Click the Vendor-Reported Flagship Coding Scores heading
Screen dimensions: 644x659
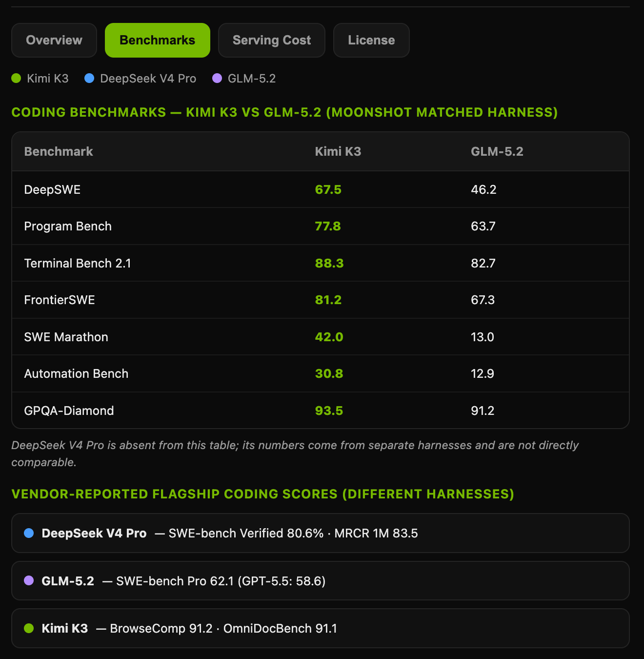pos(262,494)
